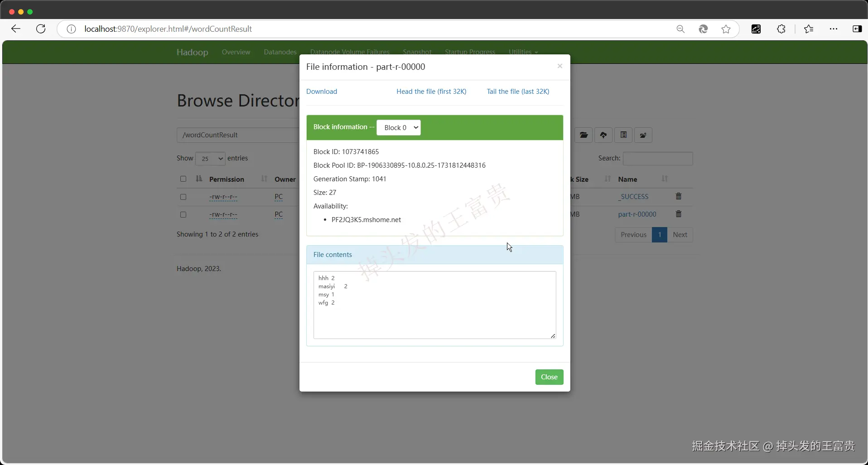Click the Search input field
This screenshot has height=465, width=868.
658,159
